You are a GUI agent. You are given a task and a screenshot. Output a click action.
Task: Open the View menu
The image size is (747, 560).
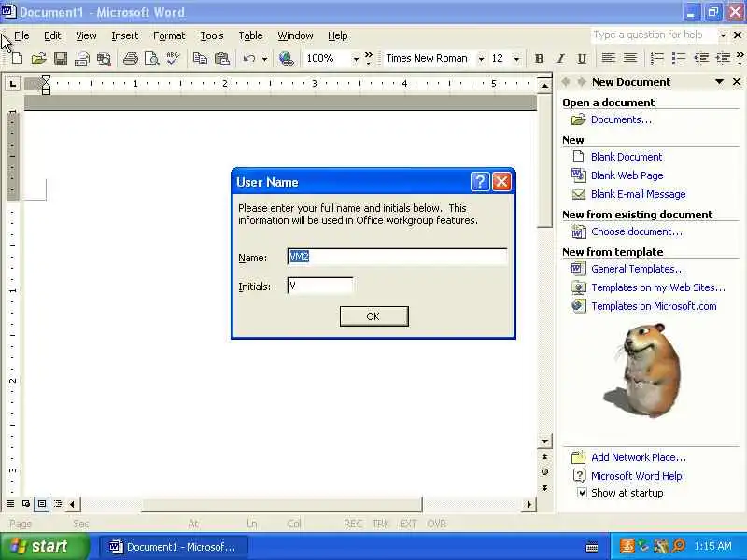[86, 35]
